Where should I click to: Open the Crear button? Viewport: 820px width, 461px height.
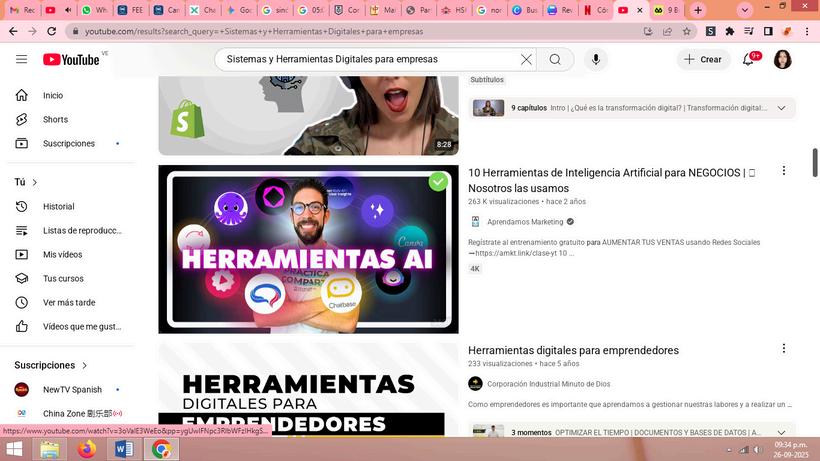click(703, 60)
